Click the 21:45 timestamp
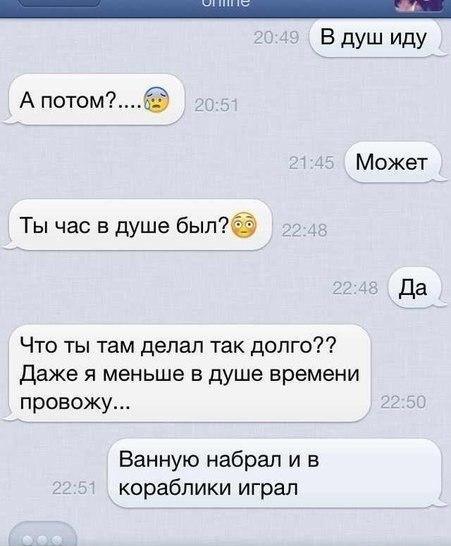 pyautogui.click(x=311, y=163)
